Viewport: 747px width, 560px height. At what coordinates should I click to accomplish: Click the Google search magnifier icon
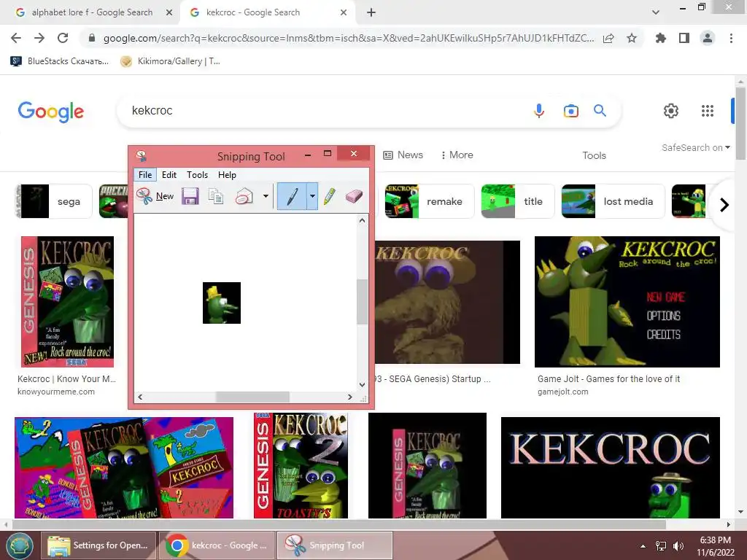point(600,111)
